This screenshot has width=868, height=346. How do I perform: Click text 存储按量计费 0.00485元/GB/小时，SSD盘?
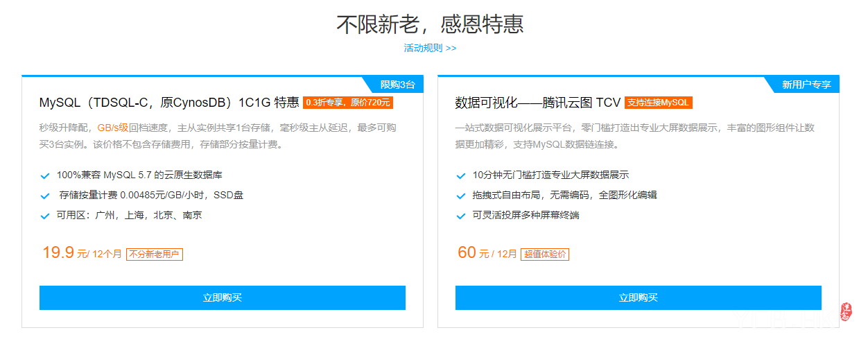point(151,195)
